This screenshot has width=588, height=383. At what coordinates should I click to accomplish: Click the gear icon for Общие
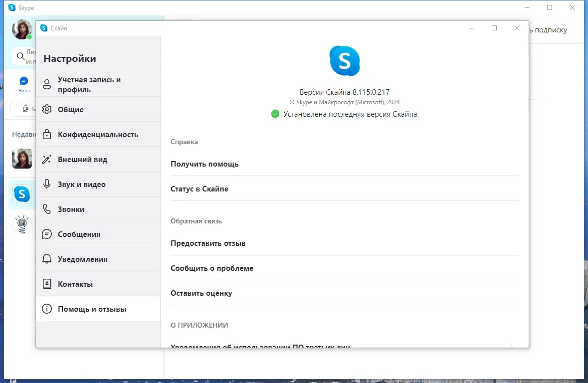[47, 109]
